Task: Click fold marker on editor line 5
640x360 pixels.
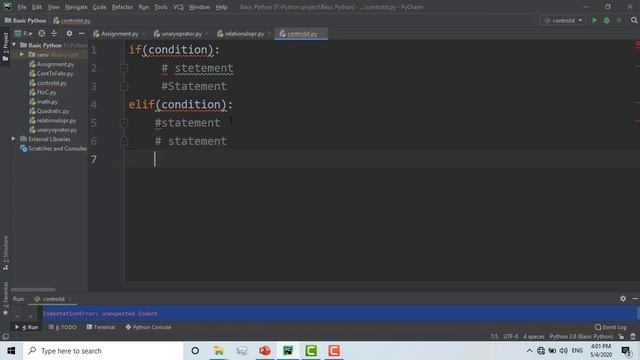Action: (124, 123)
